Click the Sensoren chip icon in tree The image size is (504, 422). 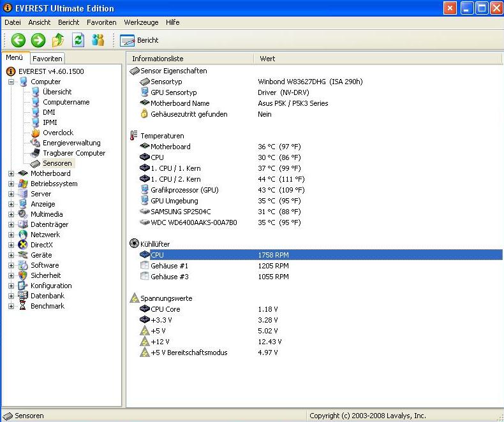[35, 163]
